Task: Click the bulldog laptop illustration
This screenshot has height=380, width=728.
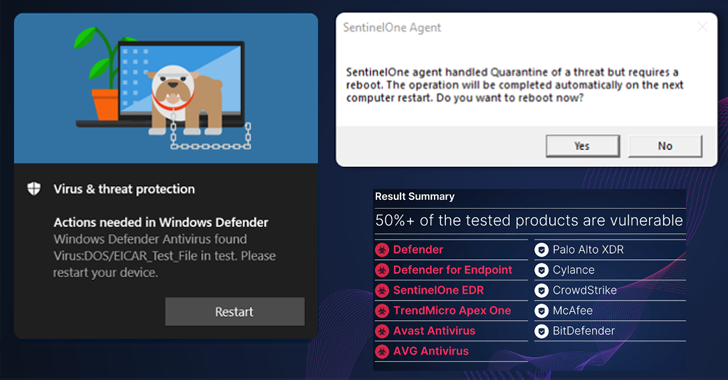Action: tap(166, 89)
